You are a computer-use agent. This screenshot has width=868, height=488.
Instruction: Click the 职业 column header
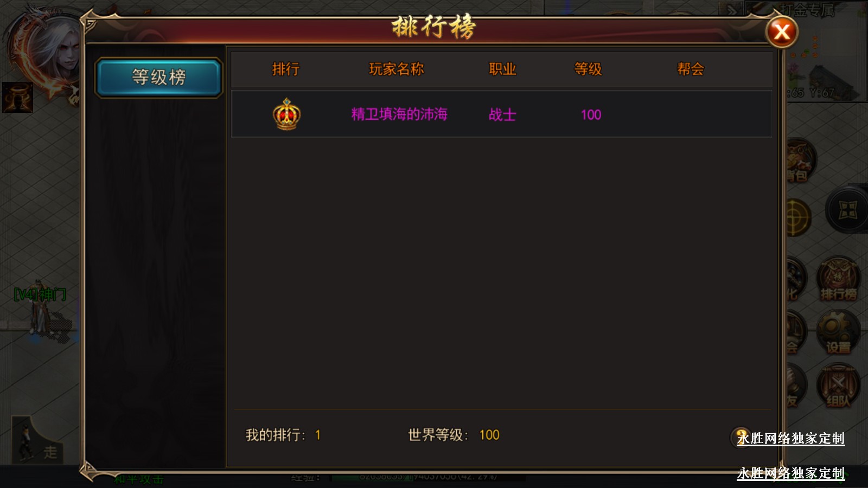(502, 69)
